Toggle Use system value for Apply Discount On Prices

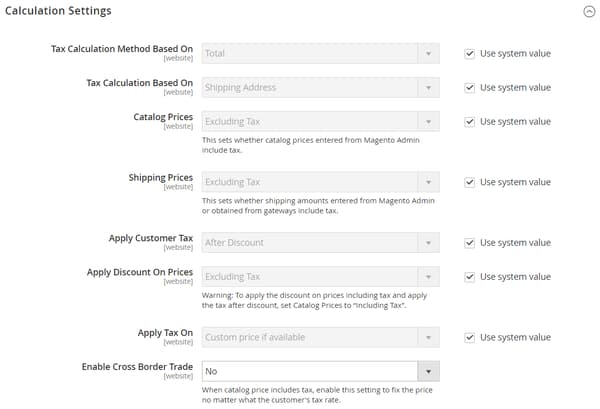tap(470, 276)
